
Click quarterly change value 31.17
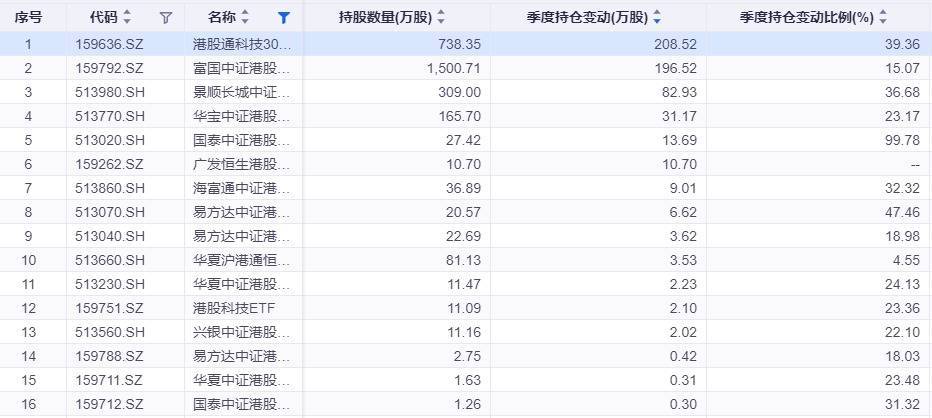pyautogui.click(x=681, y=117)
